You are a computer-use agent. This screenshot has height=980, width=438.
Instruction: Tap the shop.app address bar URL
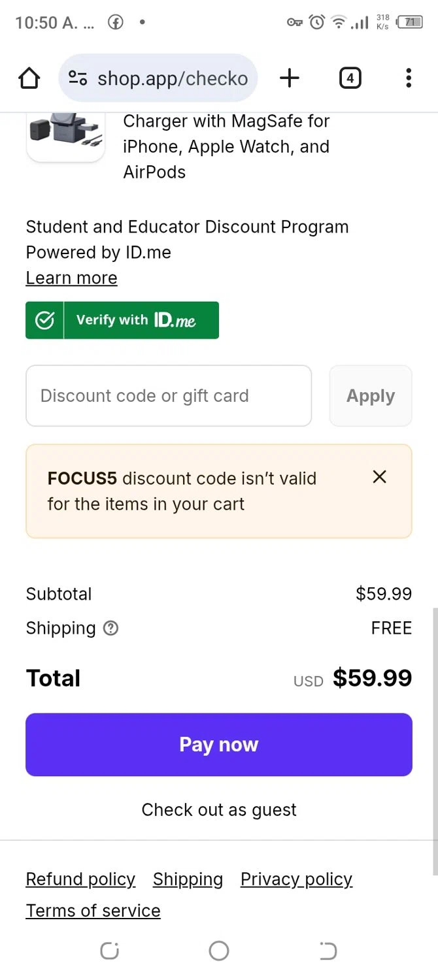[x=173, y=78]
